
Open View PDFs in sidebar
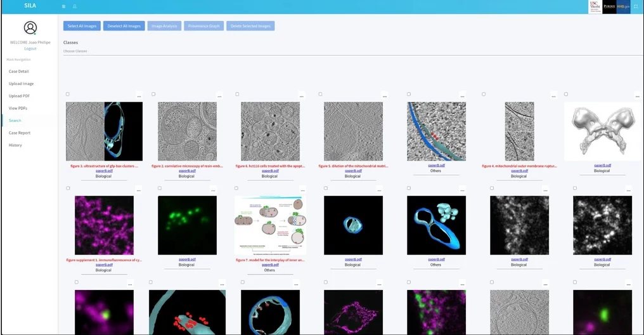pos(18,108)
